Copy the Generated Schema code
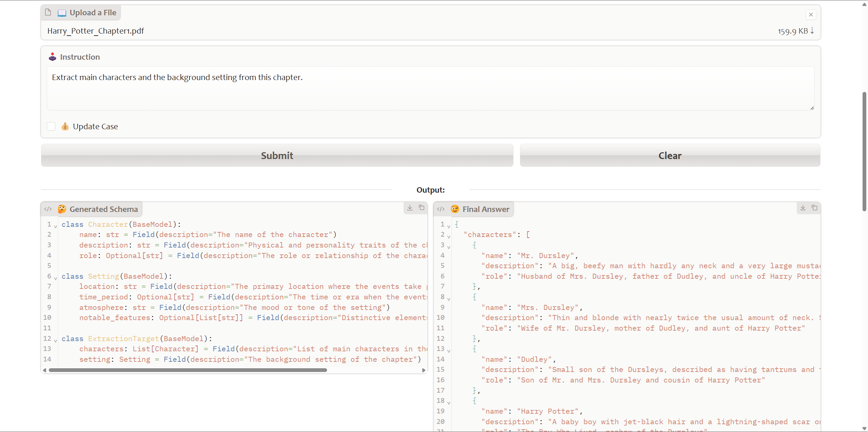This screenshot has height=432, width=868. [x=422, y=208]
